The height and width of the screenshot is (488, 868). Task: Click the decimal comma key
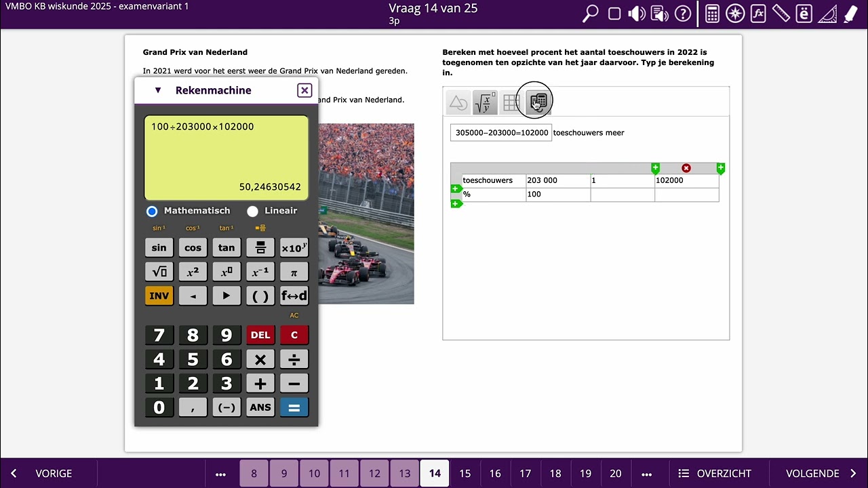pos(193,407)
